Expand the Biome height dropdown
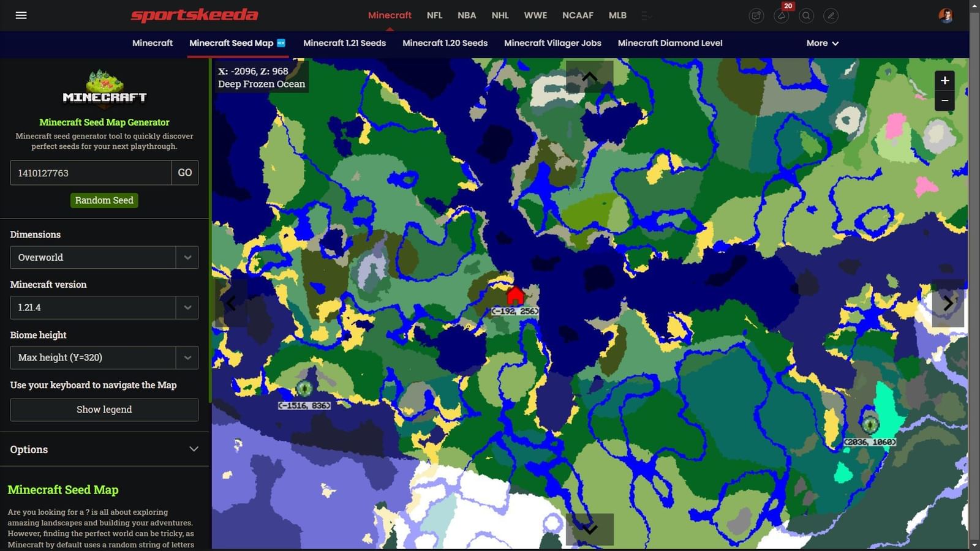This screenshot has height=551, width=980. click(x=104, y=358)
